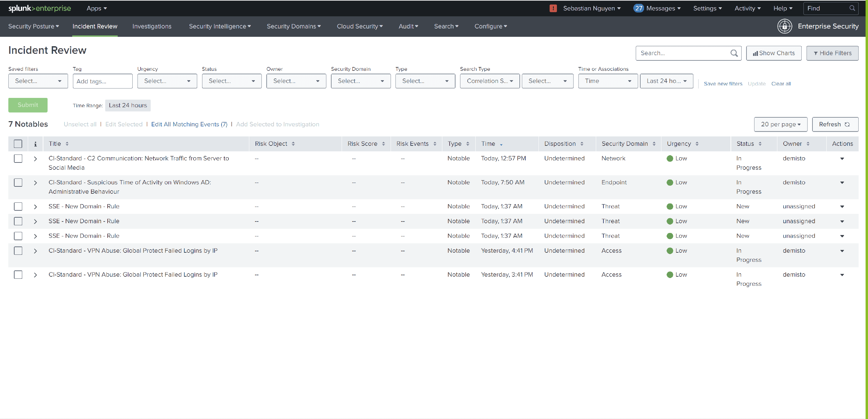Sort by Type column arrows
This screenshot has width=868, height=419.
[x=468, y=144]
